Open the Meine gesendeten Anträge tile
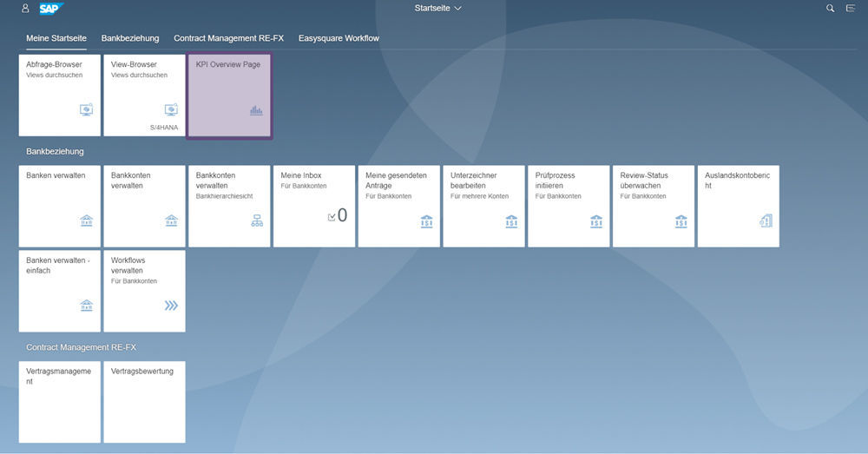Image resolution: width=868 pixels, height=454 pixels. pos(399,206)
